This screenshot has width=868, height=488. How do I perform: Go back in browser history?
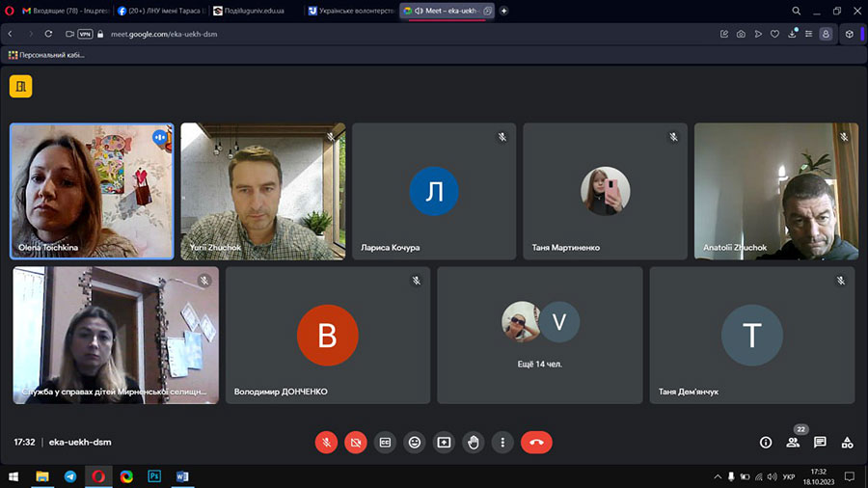[10, 34]
